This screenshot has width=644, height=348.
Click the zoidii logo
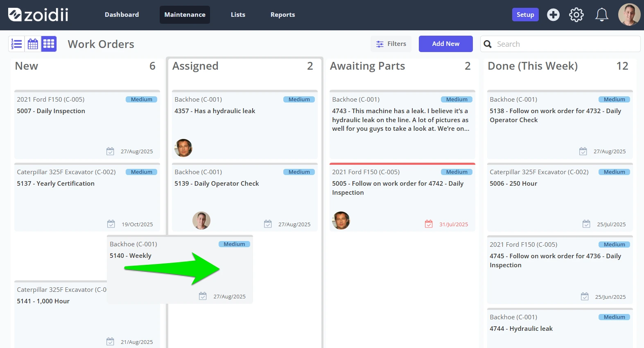(38, 15)
